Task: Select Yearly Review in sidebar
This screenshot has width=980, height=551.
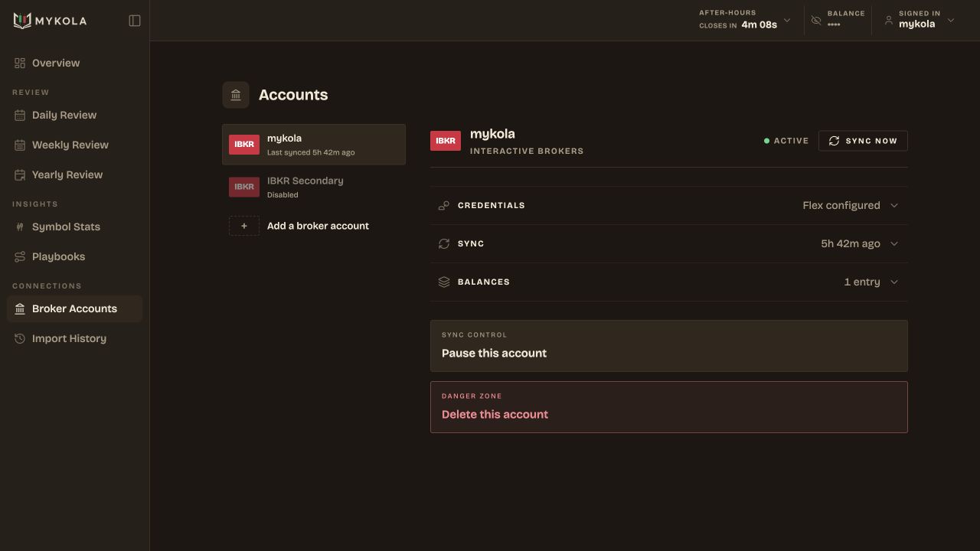Action: coord(74,174)
